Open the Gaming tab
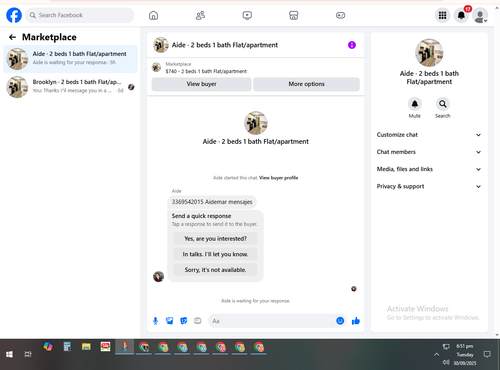This screenshot has height=370, width=500. pyautogui.click(x=340, y=15)
